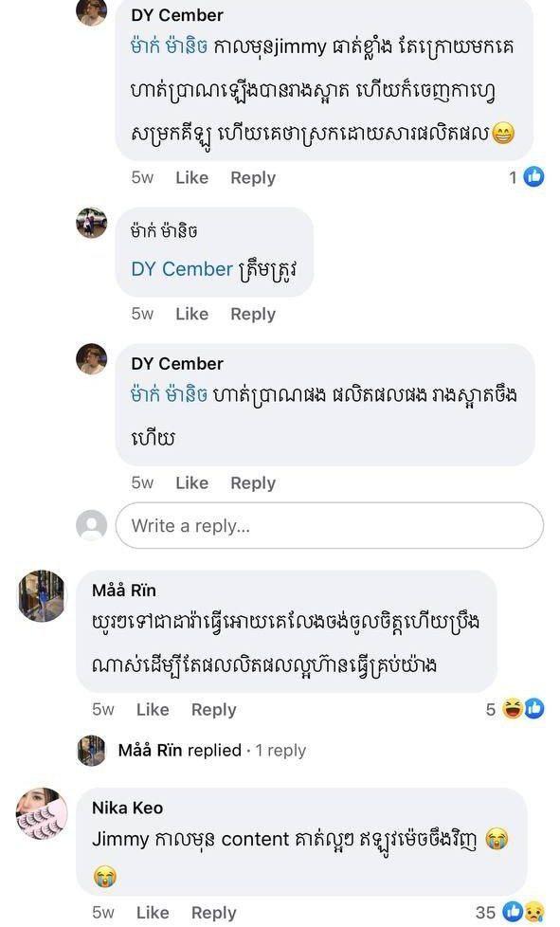
Task: Open DY Cember name on third reply
Action: pos(177,364)
